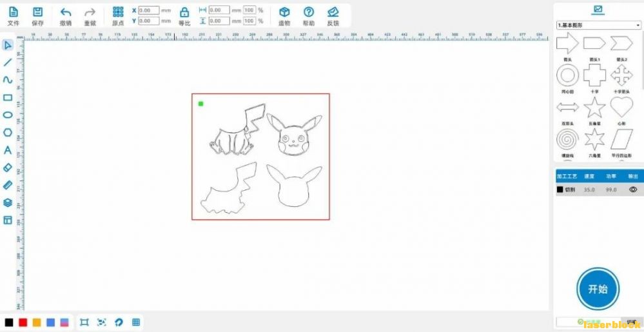Toggle the 切割 layer output eye

pyautogui.click(x=633, y=190)
